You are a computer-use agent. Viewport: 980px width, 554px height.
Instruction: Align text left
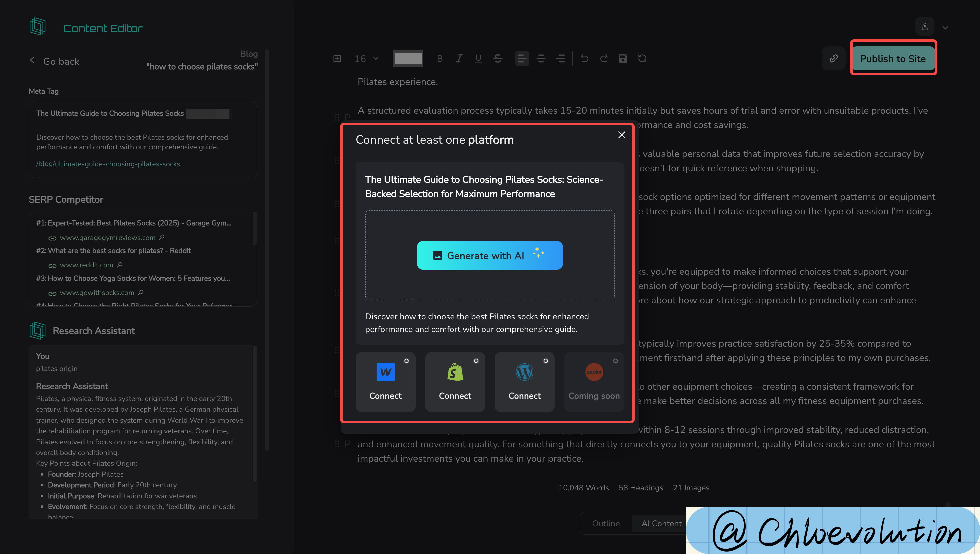click(x=522, y=59)
